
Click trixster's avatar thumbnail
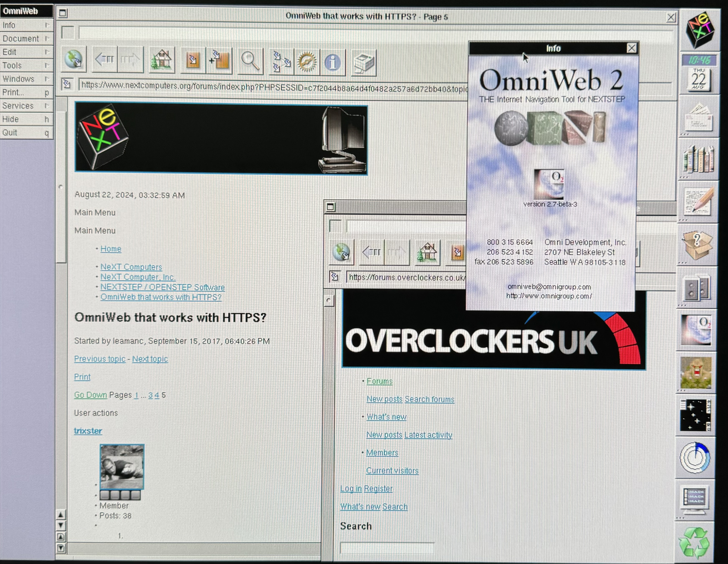(122, 467)
